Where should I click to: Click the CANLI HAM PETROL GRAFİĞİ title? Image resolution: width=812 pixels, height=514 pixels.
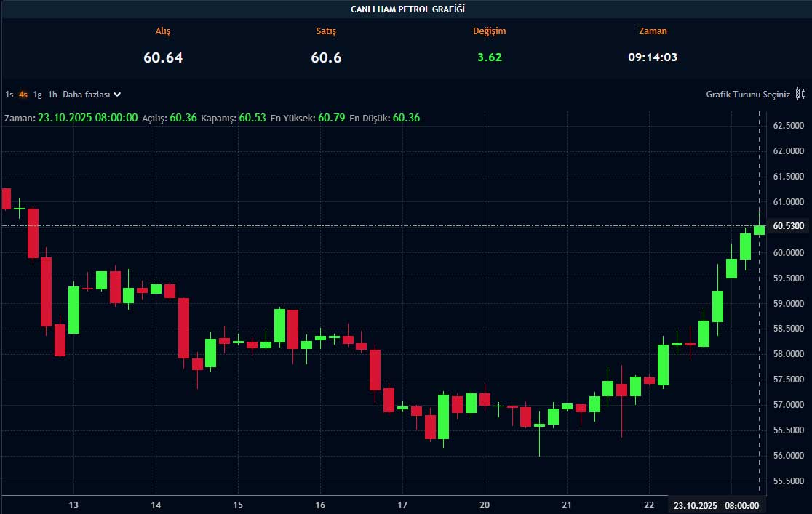click(407, 9)
